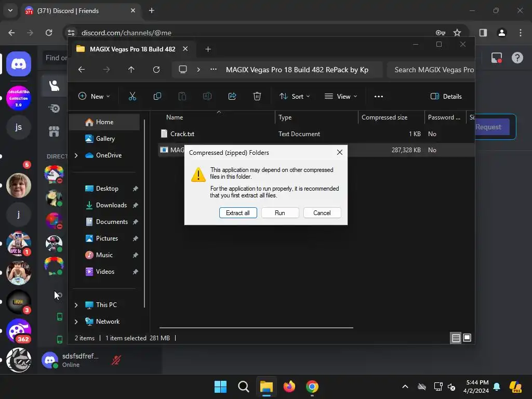Open the Sort dropdown in Explorer
This screenshot has height=399, width=532.
(x=295, y=96)
